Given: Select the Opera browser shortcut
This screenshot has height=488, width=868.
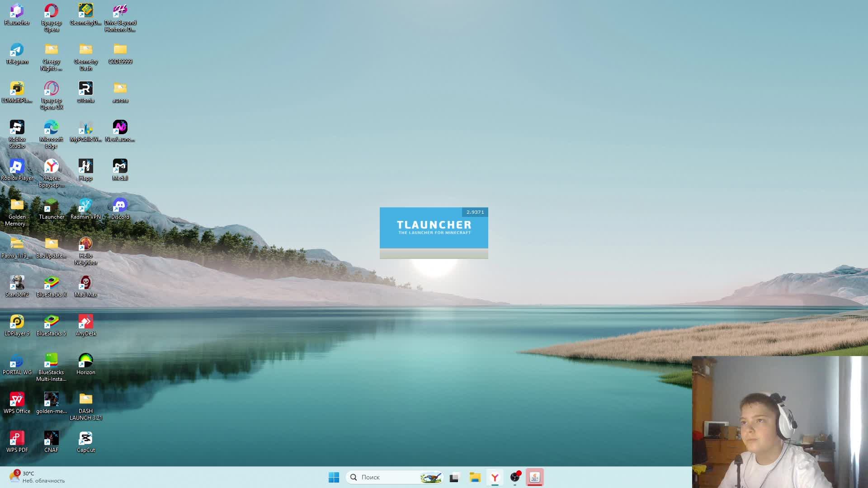Looking at the screenshot, I should (x=51, y=18).
